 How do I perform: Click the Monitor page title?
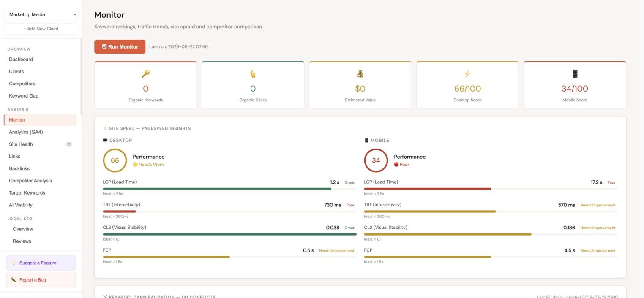(x=109, y=15)
